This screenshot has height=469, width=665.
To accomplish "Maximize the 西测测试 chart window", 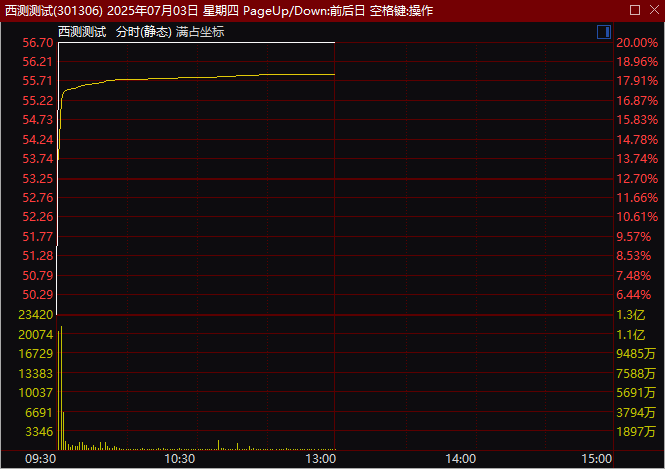I will (x=635, y=10).
